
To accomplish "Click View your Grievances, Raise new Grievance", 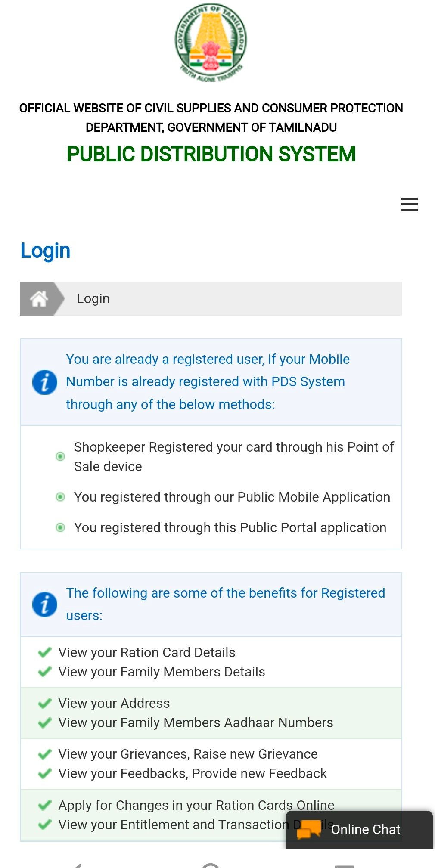I will click(x=188, y=754).
